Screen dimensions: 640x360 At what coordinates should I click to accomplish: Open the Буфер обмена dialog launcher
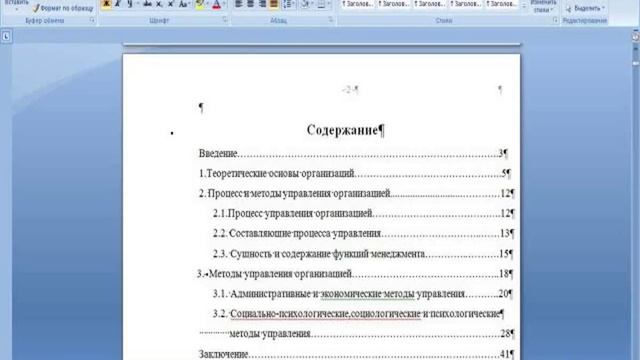[x=92, y=20]
